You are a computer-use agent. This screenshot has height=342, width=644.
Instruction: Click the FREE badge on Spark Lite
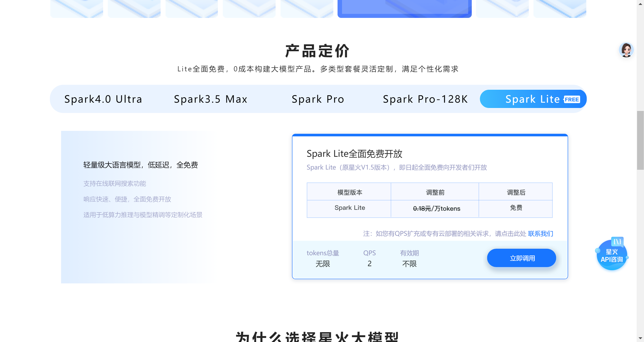coord(572,100)
